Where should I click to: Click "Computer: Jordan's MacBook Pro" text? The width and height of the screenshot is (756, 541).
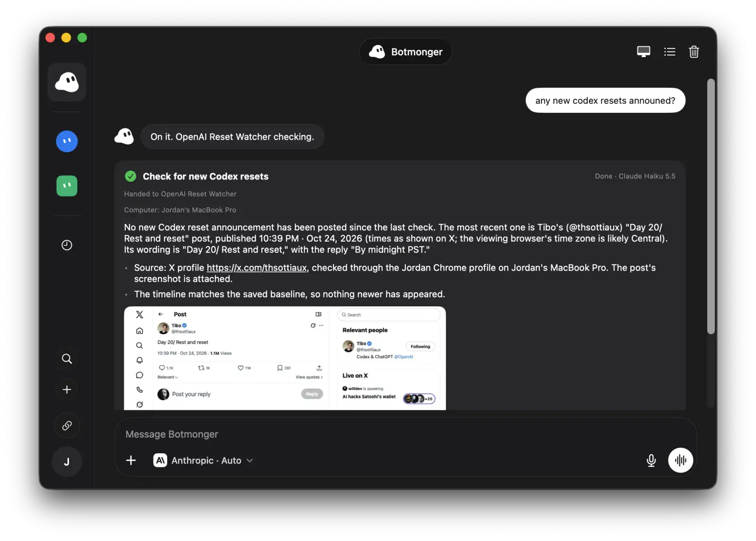180,210
